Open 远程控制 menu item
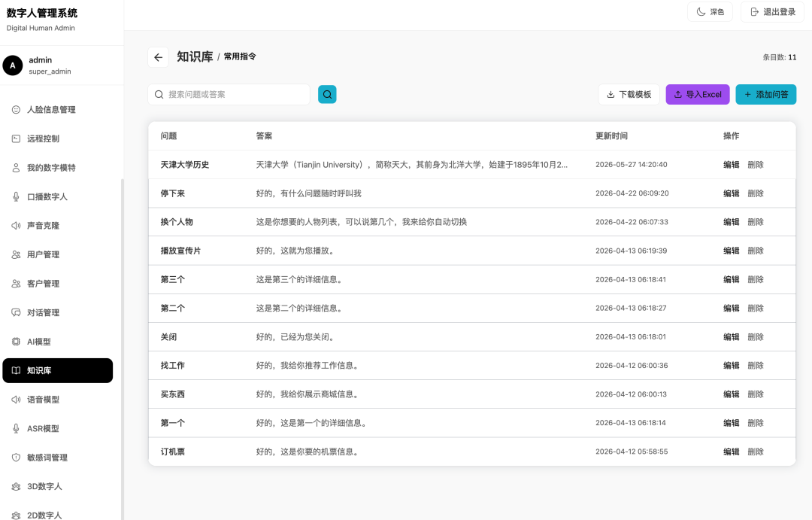Viewport: 812px width, 520px height. (x=57, y=138)
